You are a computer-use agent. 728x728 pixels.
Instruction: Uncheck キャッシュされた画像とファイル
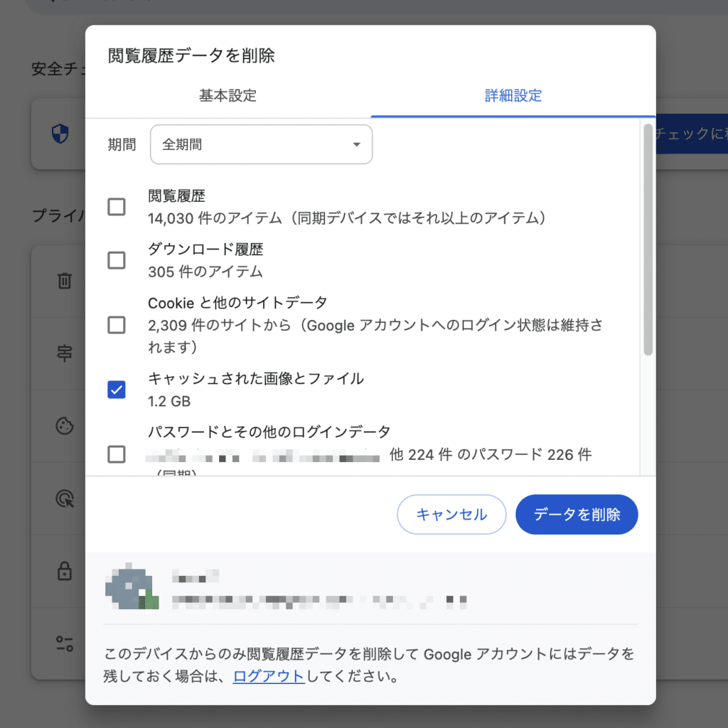(117, 390)
